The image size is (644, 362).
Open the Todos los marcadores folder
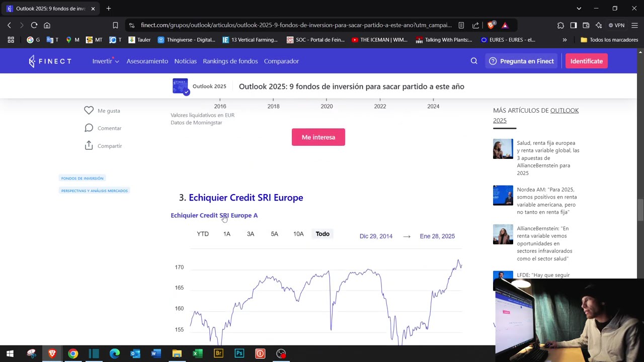tap(609, 40)
